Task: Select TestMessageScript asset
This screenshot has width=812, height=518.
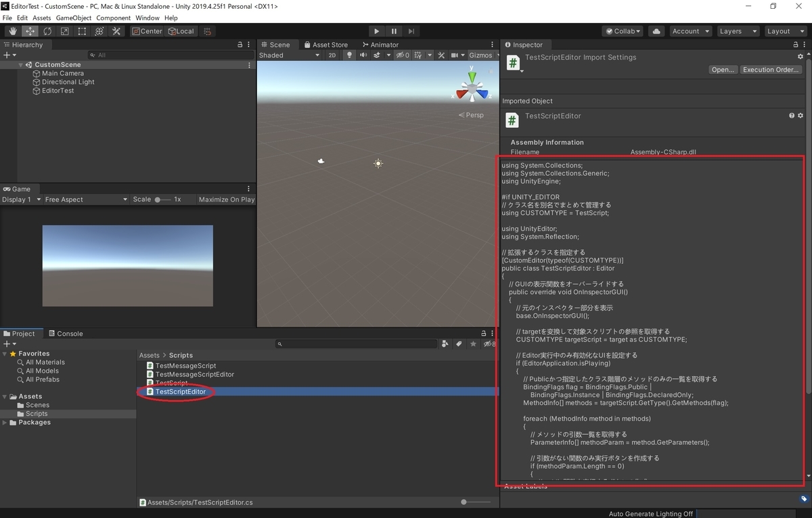Action: 185,366
